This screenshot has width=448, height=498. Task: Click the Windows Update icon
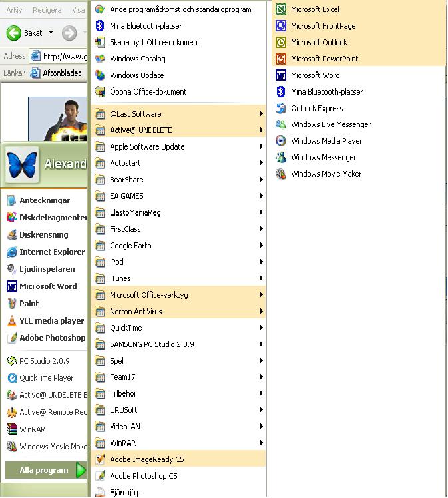[x=100, y=75]
